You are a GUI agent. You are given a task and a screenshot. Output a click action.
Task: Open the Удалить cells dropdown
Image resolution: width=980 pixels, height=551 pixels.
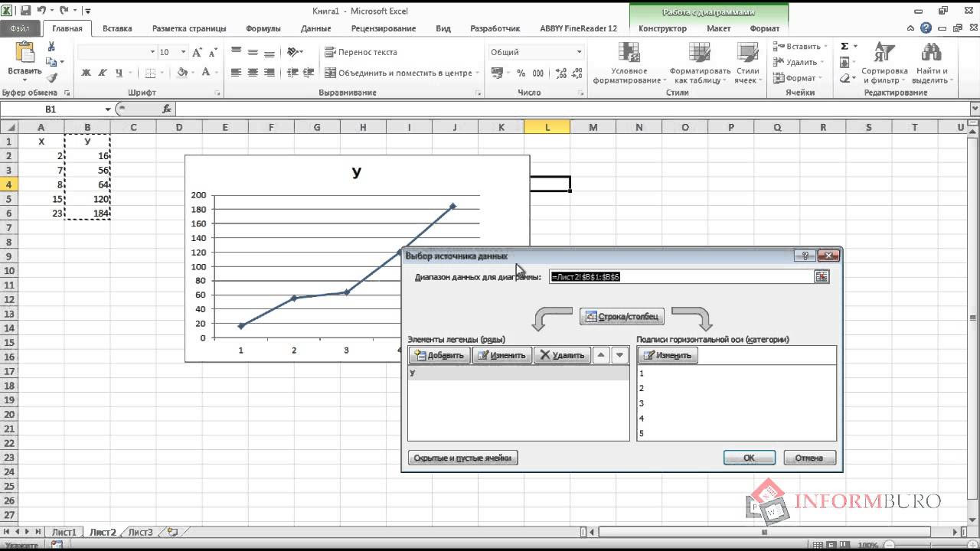[x=797, y=62]
